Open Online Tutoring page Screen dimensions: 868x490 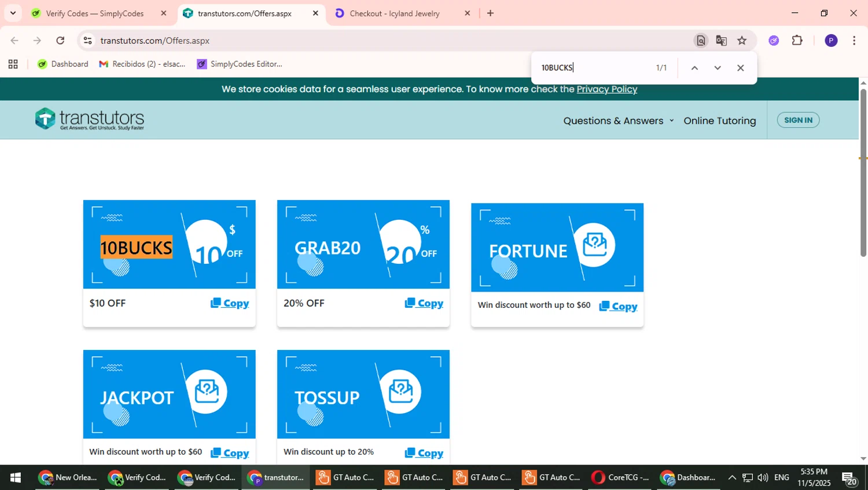pos(720,121)
